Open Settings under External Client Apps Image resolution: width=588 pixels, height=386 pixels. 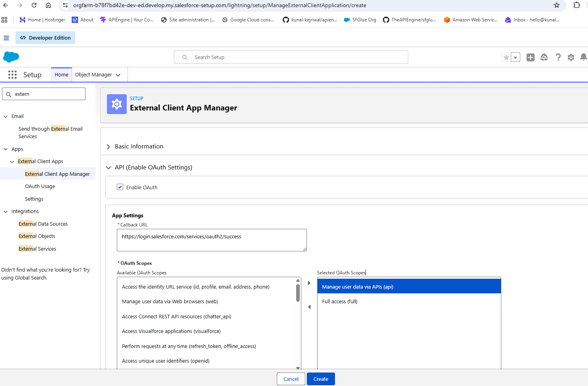[34, 199]
